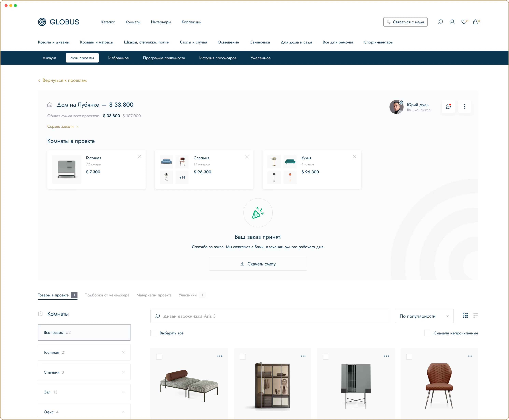
Task: Enable the Выбарать всё checkbox
Action: tap(153, 333)
